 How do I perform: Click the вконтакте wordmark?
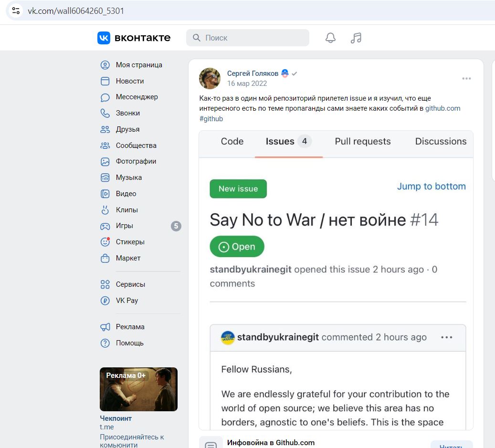(142, 38)
